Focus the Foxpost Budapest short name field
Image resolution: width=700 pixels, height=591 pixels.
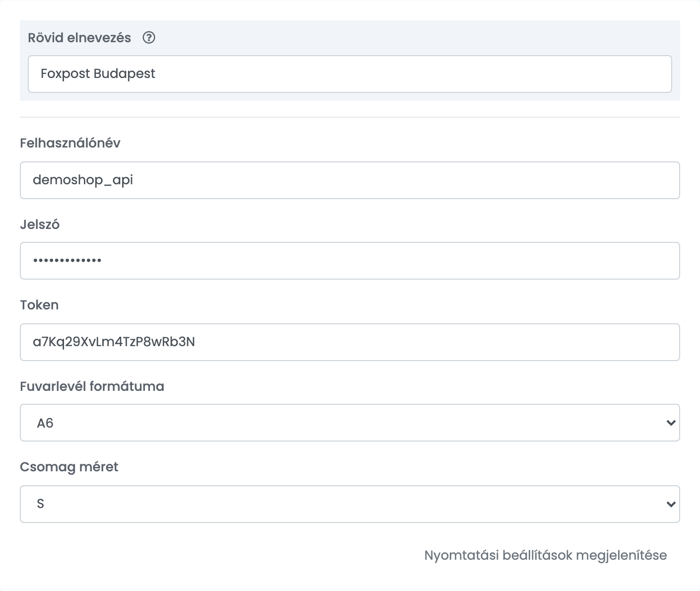pyautogui.click(x=350, y=74)
